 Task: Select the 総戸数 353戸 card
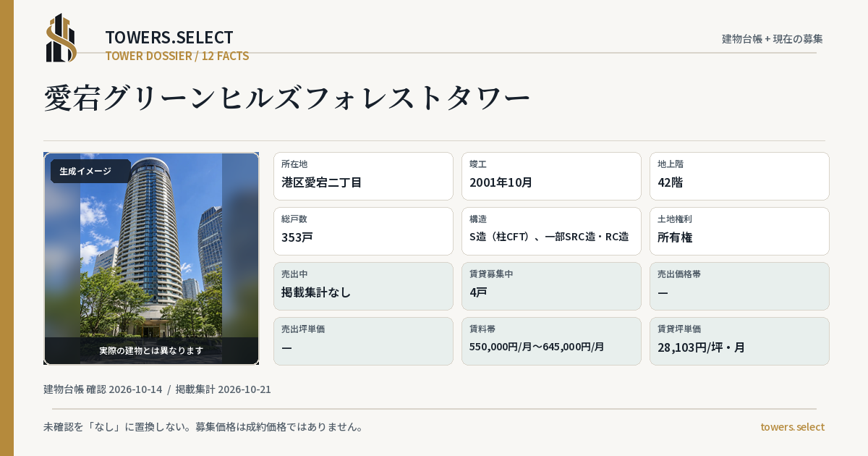pos(363,231)
